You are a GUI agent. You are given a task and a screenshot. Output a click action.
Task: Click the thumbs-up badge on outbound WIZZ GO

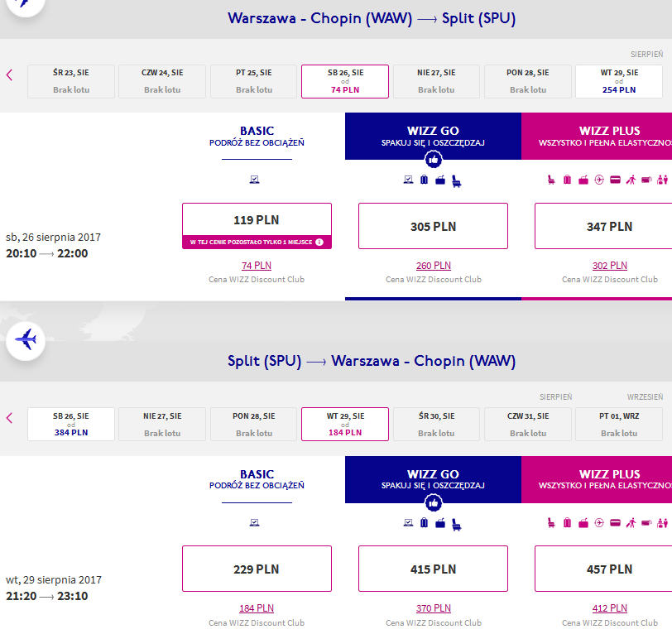point(434,160)
